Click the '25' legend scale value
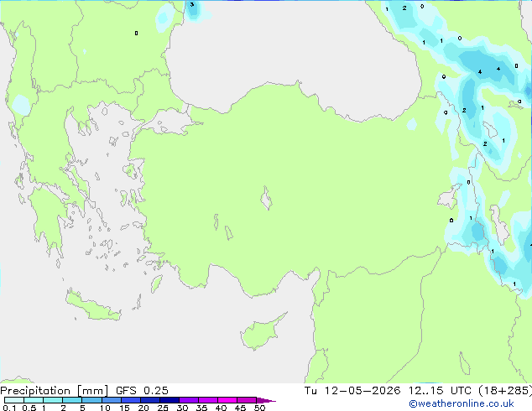 click(x=163, y=408)
